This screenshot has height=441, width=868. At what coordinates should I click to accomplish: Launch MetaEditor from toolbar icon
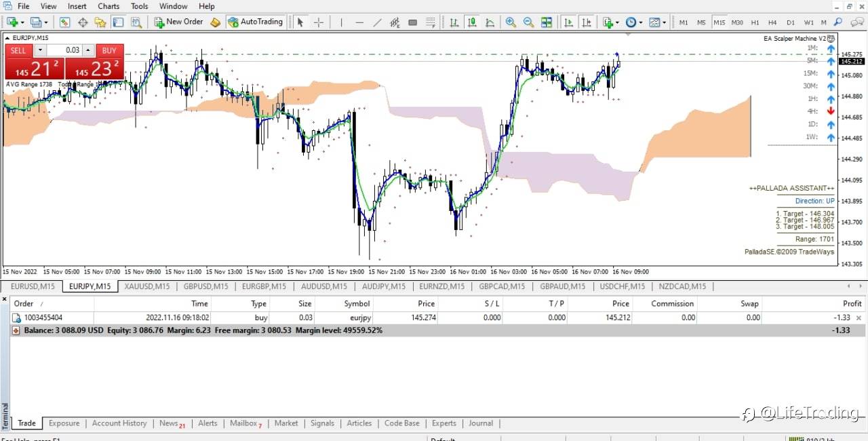[x=215, y=22]
